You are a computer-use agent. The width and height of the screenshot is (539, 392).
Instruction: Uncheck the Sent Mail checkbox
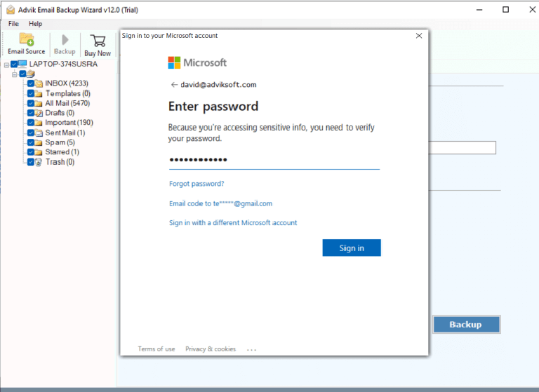coord(31,133)
